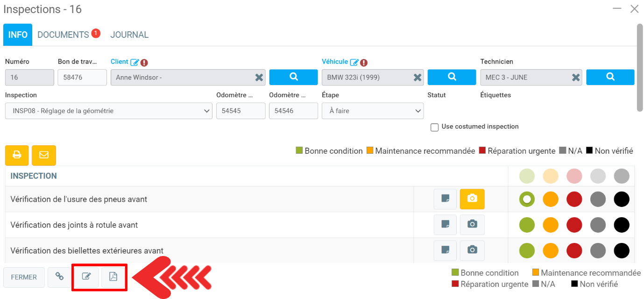The height and width of the screenshot is (299, 644).
Task: Expand the Étape dropdown showing À faire
Action: pyautogui.click(x=373, y=111)
